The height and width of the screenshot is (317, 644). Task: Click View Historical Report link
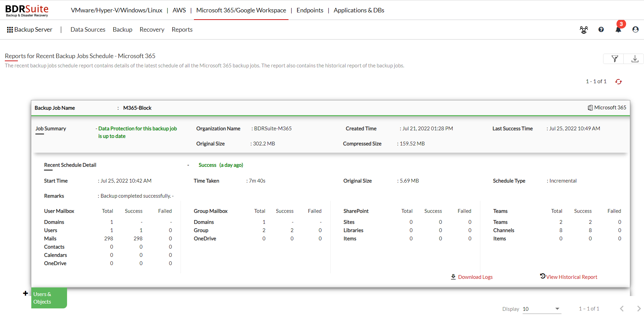pos(572,277)
